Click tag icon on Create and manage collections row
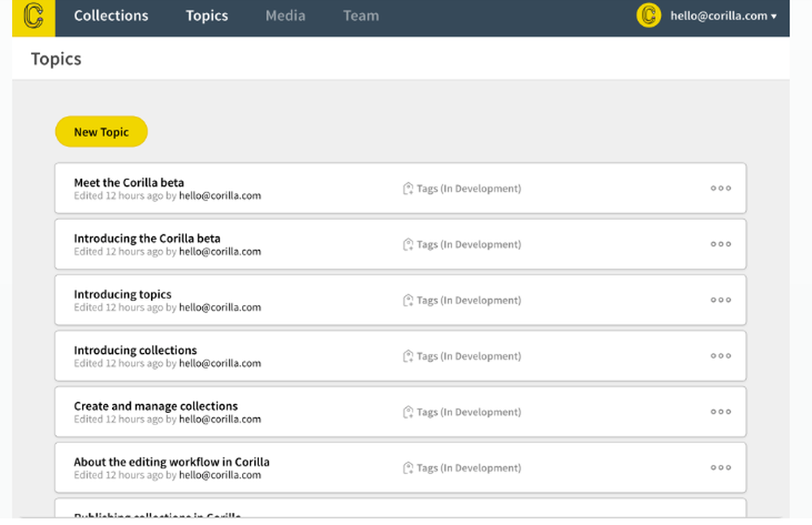Viewport: 812px width, 525px height. [x=408, y=412]
